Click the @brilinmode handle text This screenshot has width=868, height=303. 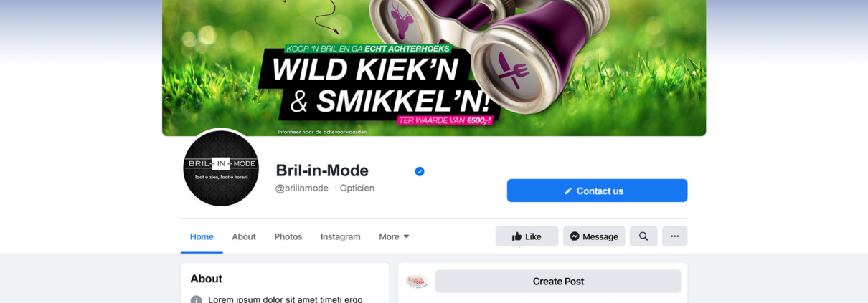coord(302,188)
